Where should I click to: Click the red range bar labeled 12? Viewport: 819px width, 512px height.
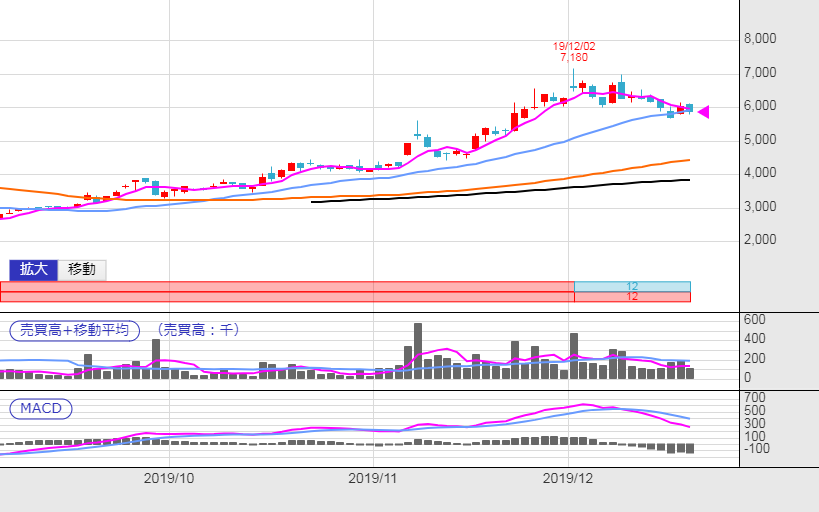tap(632, 297)
